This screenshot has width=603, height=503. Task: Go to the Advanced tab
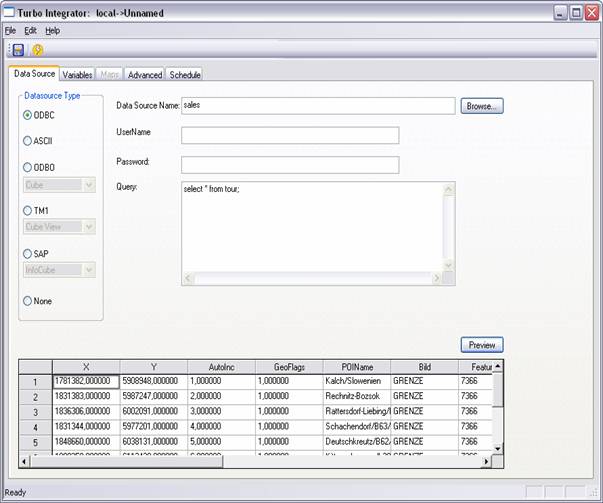(145, 75)
